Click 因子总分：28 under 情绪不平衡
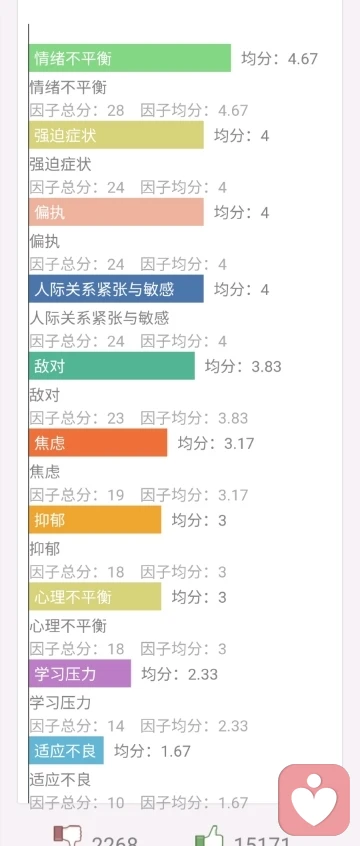The height and width of the screenshot is (846, 360). tap(77, 111)
